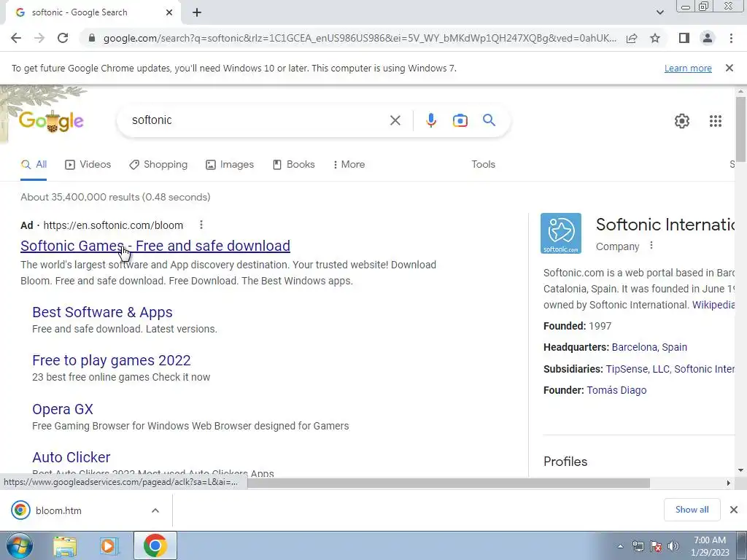Open the network tray icon
The height and width of the screenshot is (560, 747).
point(638,546)
